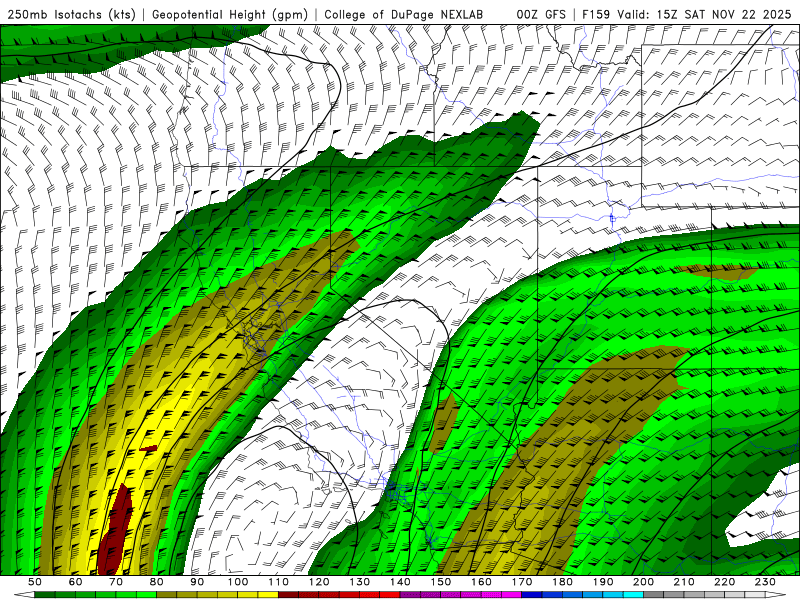Select the '180' scale number
800x600 pixels.
coord(563,582)
